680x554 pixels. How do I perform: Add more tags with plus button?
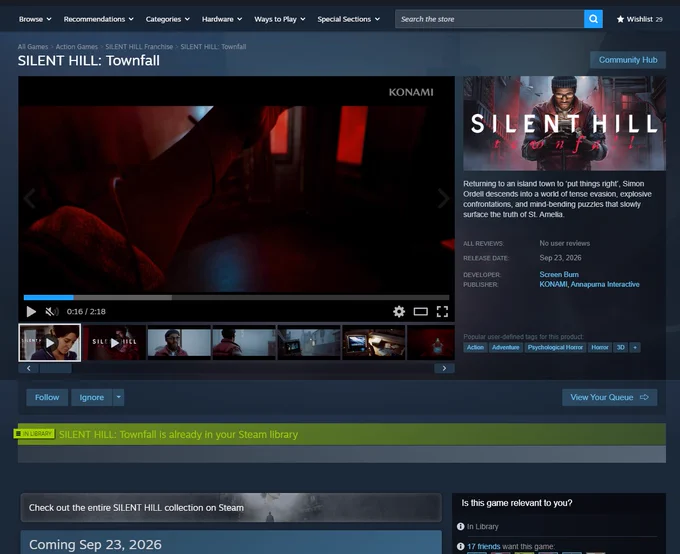pos(635,347)
